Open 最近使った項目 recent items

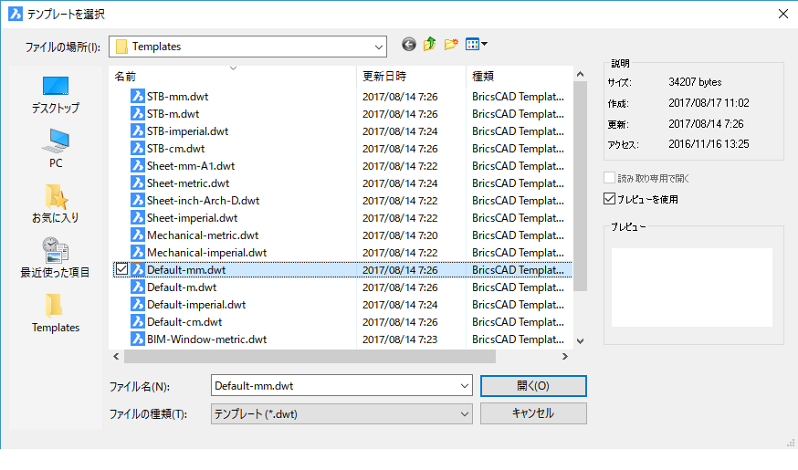(x=55, y=257)
